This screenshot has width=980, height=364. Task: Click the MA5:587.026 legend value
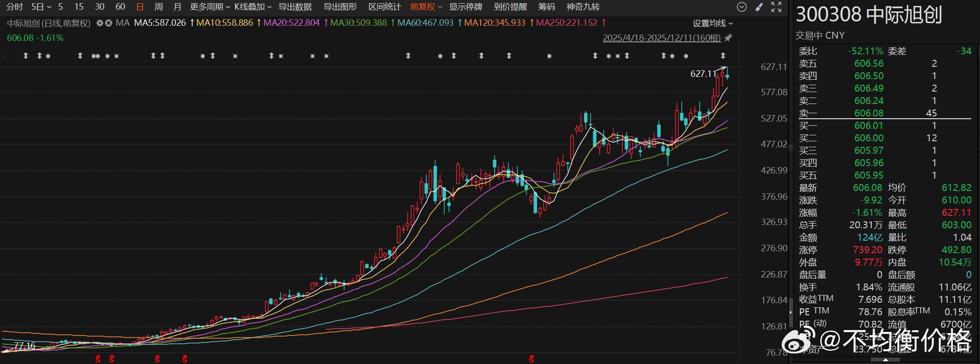tap(160, 23)
